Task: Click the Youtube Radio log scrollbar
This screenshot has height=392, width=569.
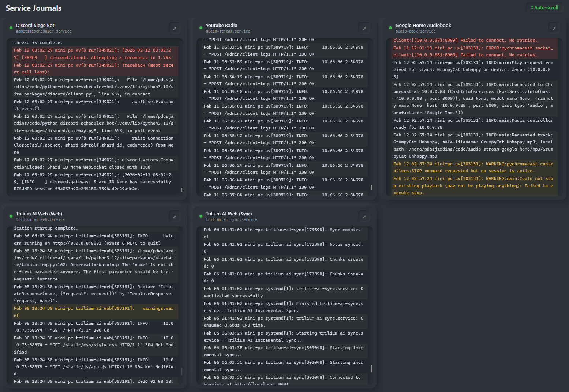Action: click(x=371, y=187)
